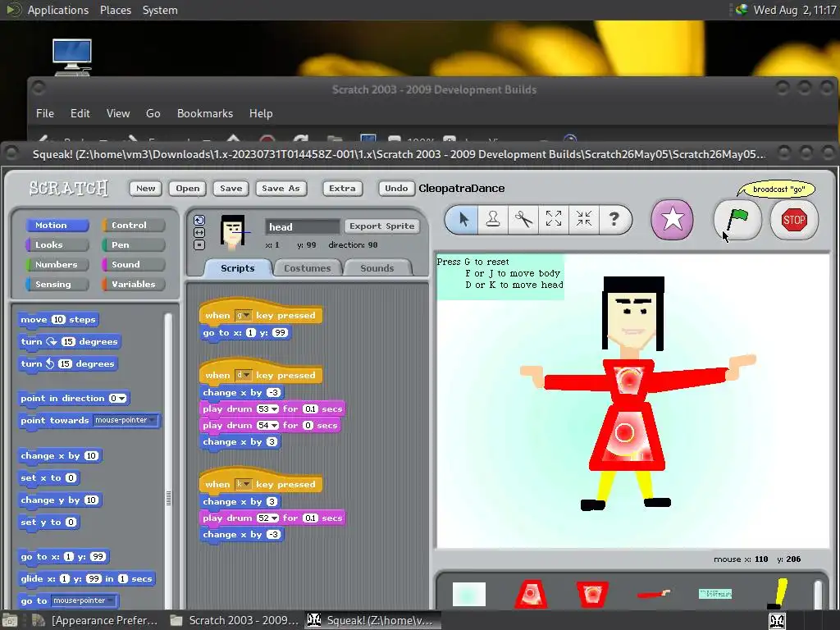The height and width of the screenshot is (630, 840).
Task: Select the 'don't rotate' rotation style
Action: click(199, 244)
